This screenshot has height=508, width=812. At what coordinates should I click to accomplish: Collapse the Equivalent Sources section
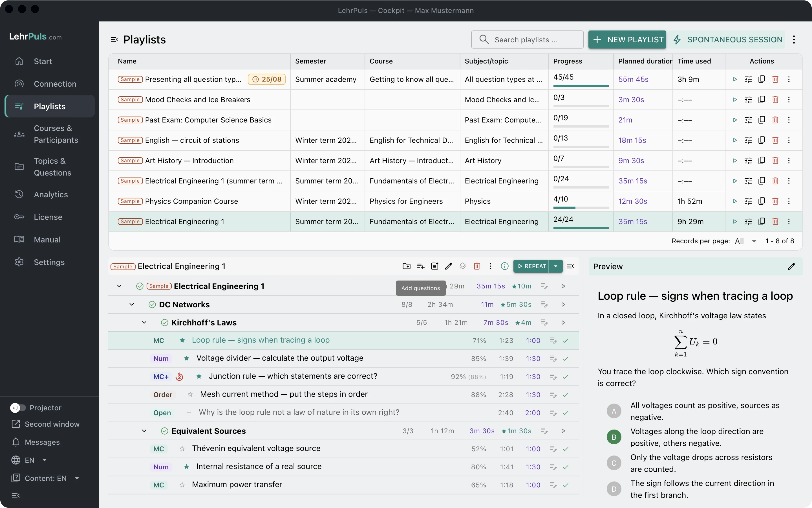tap(144, 431)
